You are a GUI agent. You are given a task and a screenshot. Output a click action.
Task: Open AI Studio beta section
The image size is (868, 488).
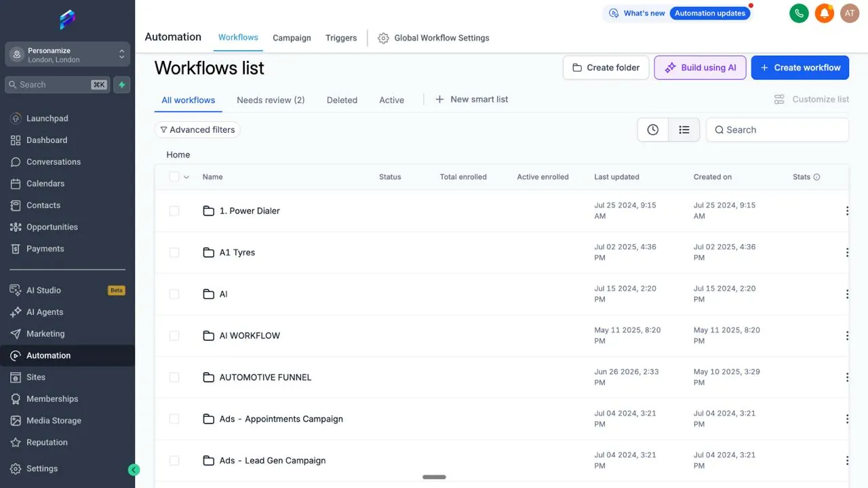pyautogui.click(x=67, y=290)
